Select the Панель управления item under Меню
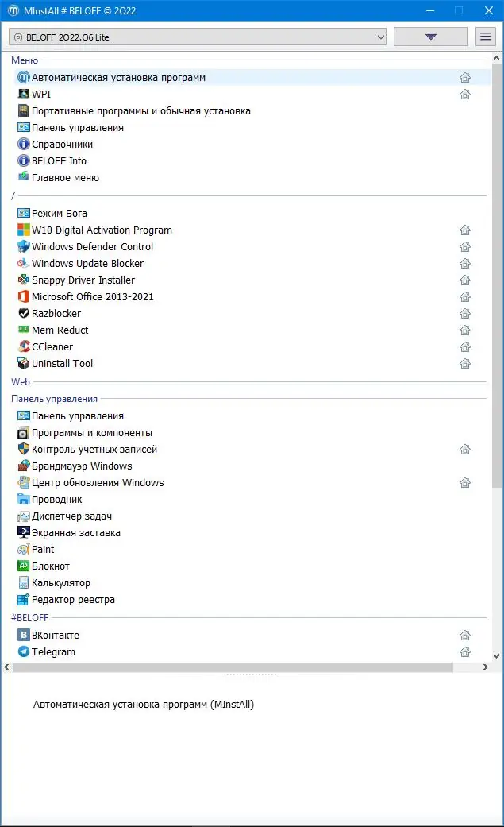The image size is (504, 827). [78, 128]
